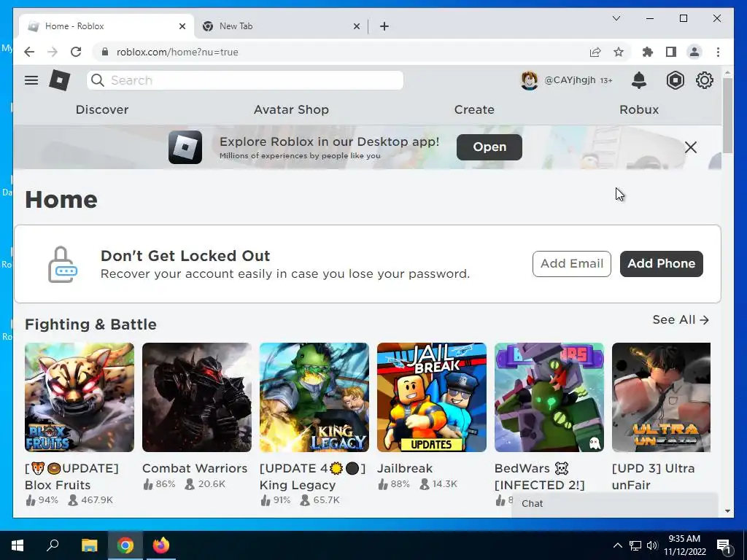The width and height of the screenshot is (747, 560).
Task: Open the Create page
Action: [x=474, y=109]
